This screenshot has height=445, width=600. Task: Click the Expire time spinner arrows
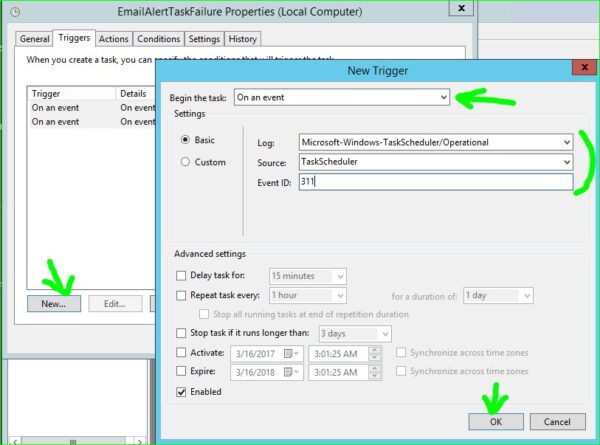pyautogui.click(x=375, y=372)
